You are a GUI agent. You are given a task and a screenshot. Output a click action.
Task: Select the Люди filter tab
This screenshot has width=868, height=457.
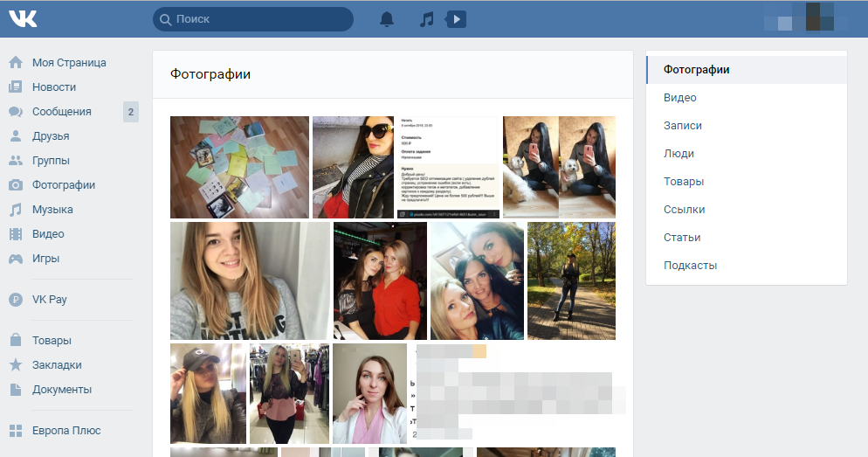(679, 154)
